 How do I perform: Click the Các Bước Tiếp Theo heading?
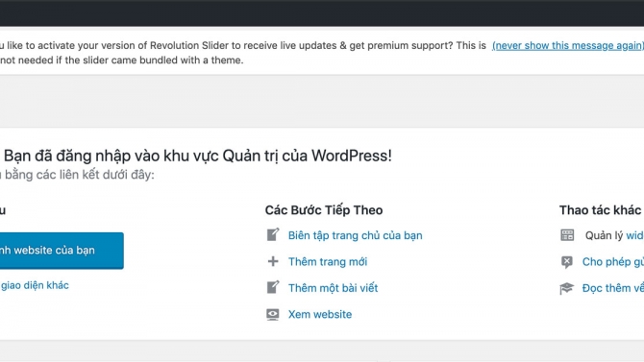coord(324,210)
